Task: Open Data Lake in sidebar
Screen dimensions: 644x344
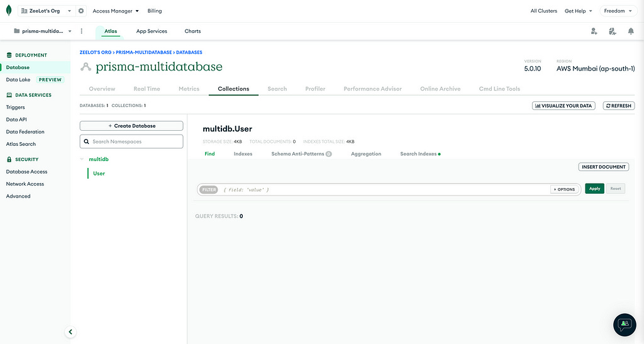Action: pos(18,80)
